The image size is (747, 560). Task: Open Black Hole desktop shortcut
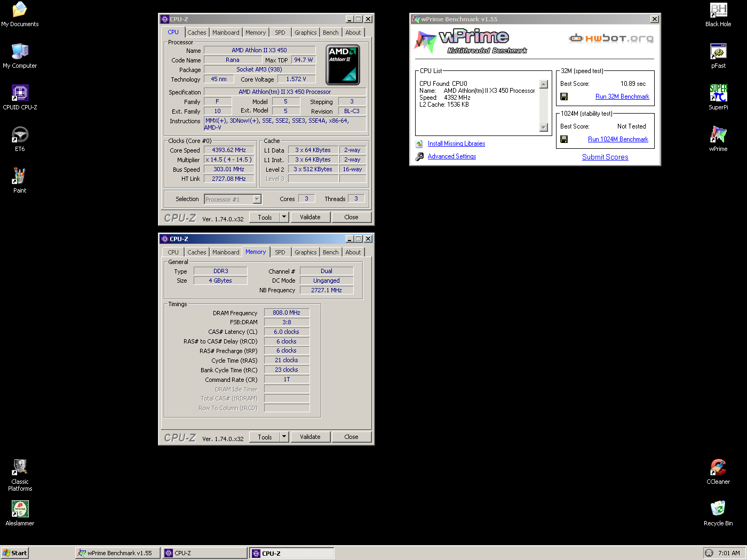pyautogui.click(x=718, y=14)
